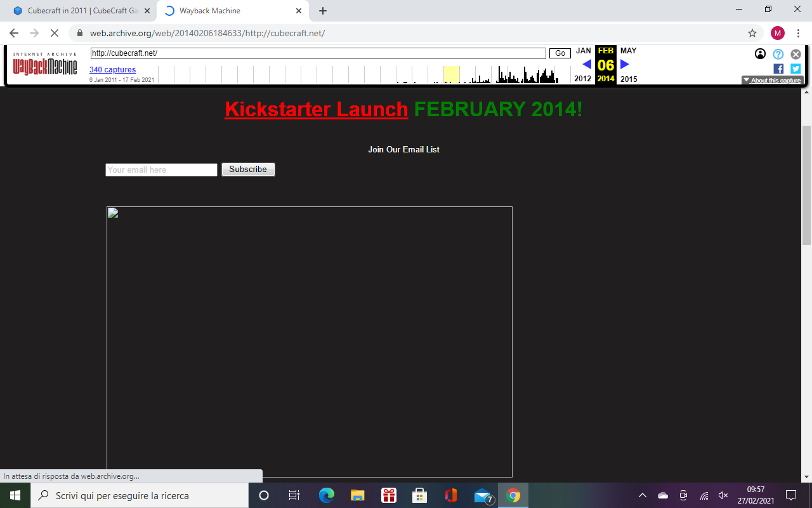Click the Chrome icon on taskbar
This screenshot has height=508, width=812.
click(513, 495)
